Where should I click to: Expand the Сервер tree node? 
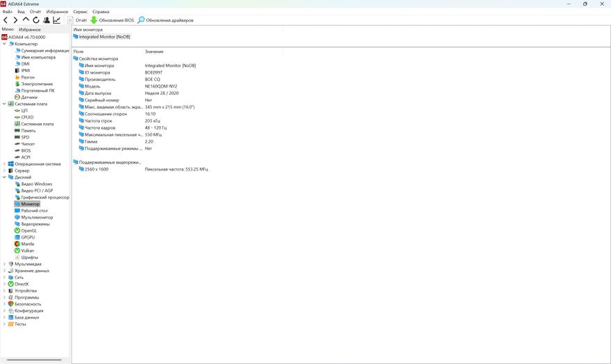point(4,171)
